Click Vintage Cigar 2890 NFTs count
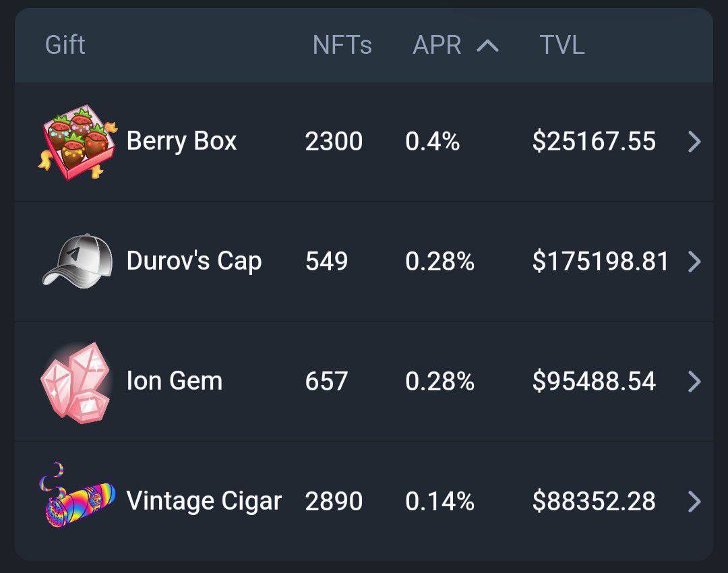 [x=334, y=502]
